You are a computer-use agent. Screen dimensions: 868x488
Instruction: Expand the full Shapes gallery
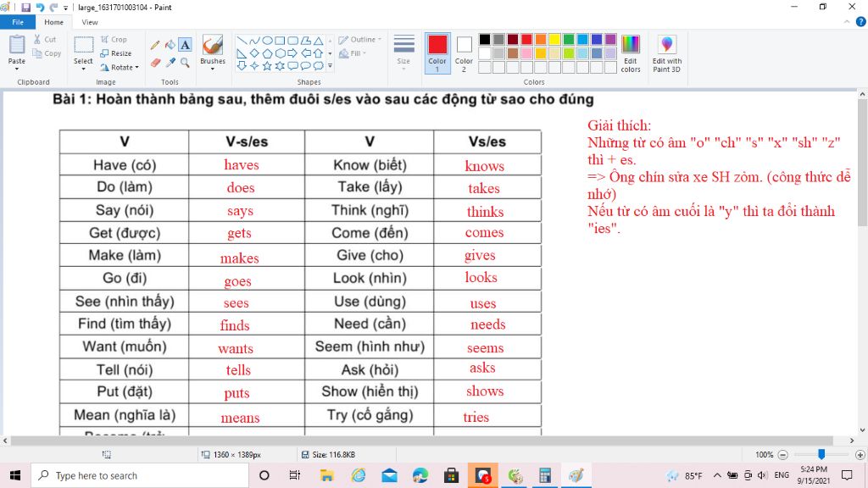[x=330, y=66]
